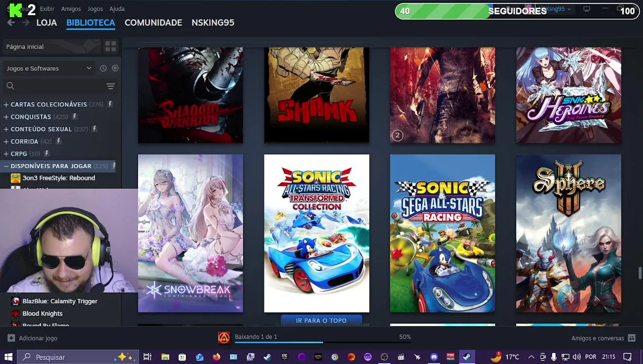Show ready-to-play games icon

tap(115, 68)
